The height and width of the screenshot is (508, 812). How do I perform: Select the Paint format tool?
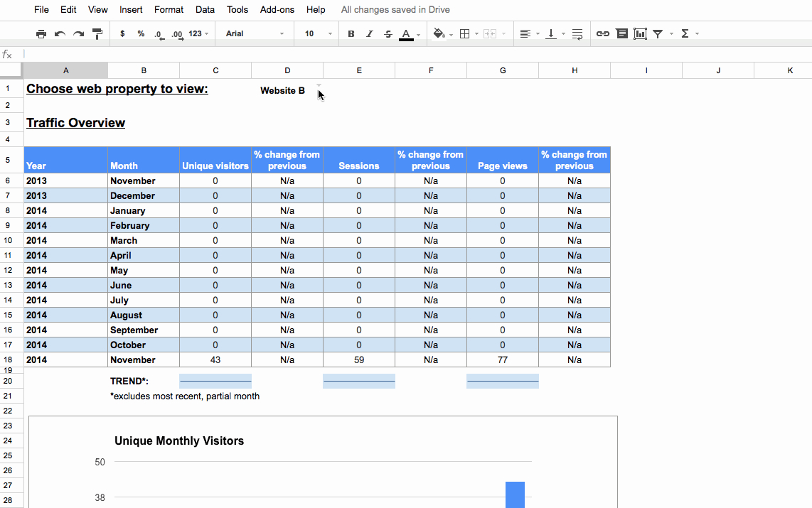[x=97, y=33]
